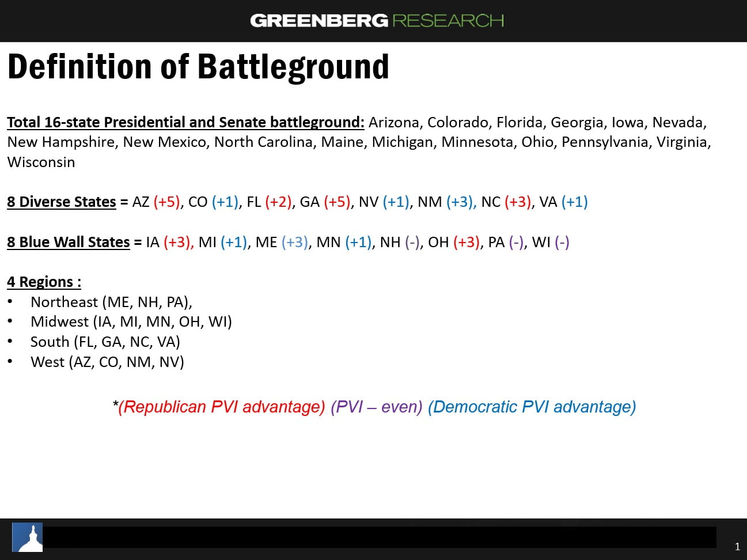Click the AZ (+5) entry in Diverse States
This screenshot has width=747, height=560.
point(156,202)
